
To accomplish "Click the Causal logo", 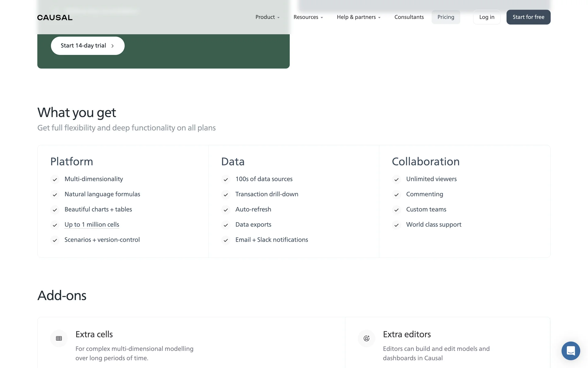I will point(55,17).
